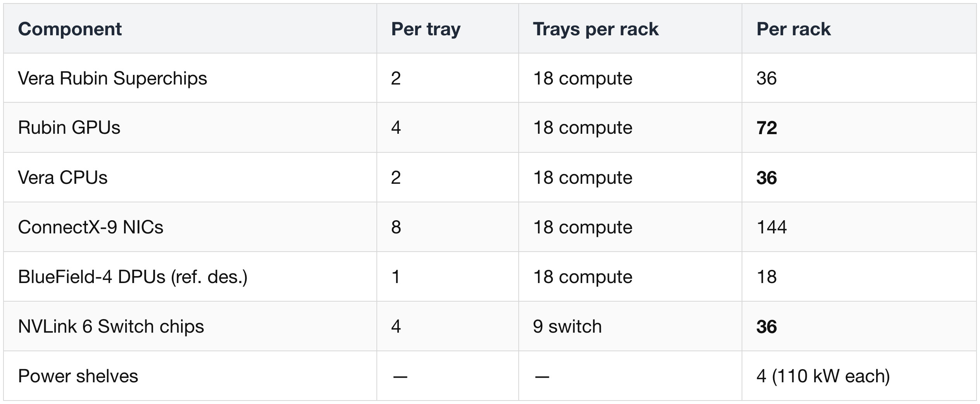Click the Per tray column header
The image size is (980, 404).
426,29
